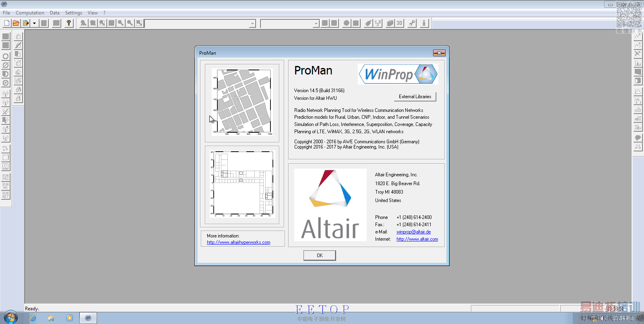
Task: Open the File menu
Action: tap(6, 13)
